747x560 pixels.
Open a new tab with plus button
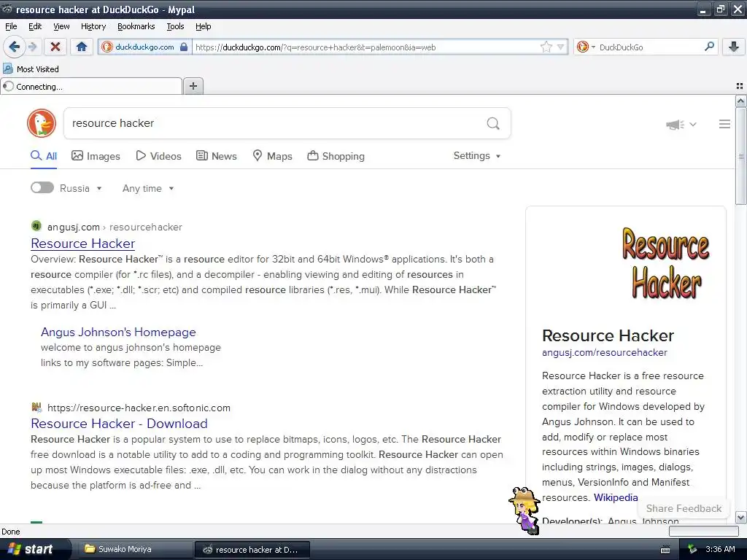[x=193, y=86]
